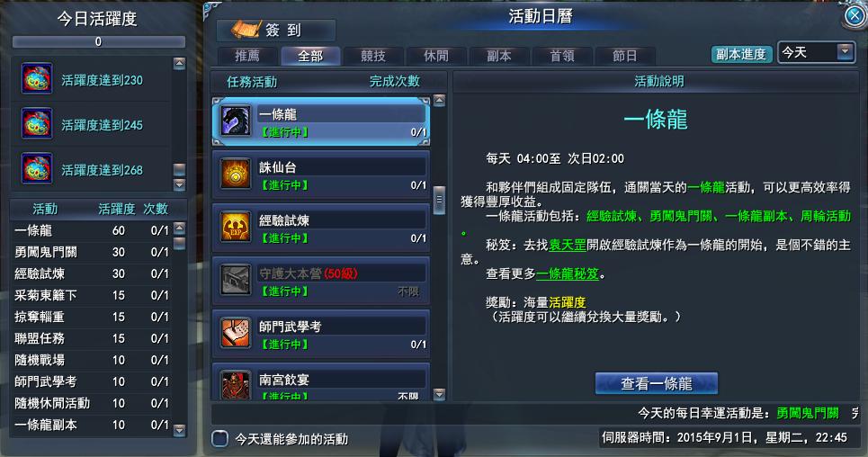
Task: Click the down arrow of reward list scrollbar
Action: click(x=179, y=184)
